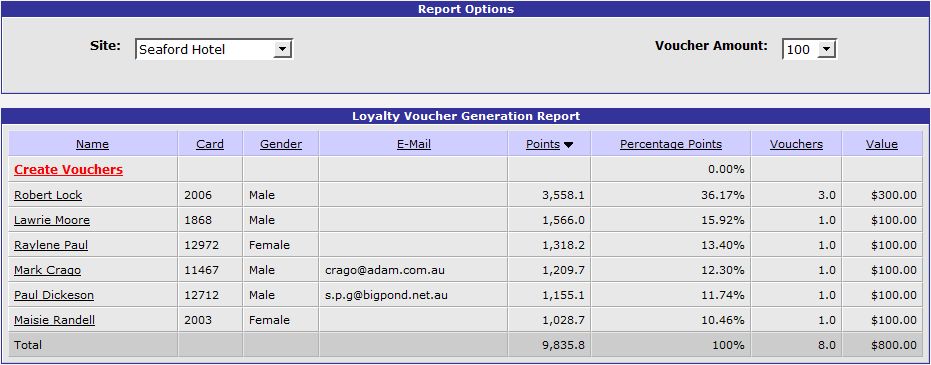Click card number 1868

click(x=198, y=220)
